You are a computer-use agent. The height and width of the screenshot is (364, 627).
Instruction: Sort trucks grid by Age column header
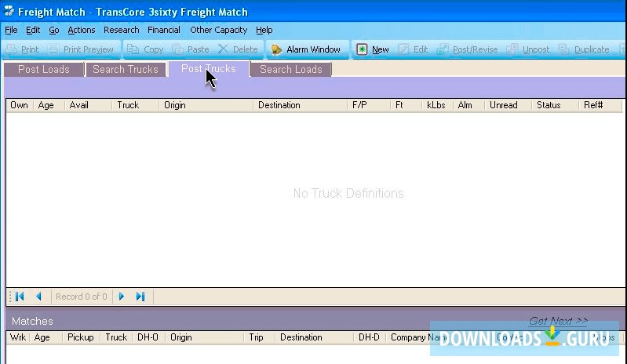49,105
